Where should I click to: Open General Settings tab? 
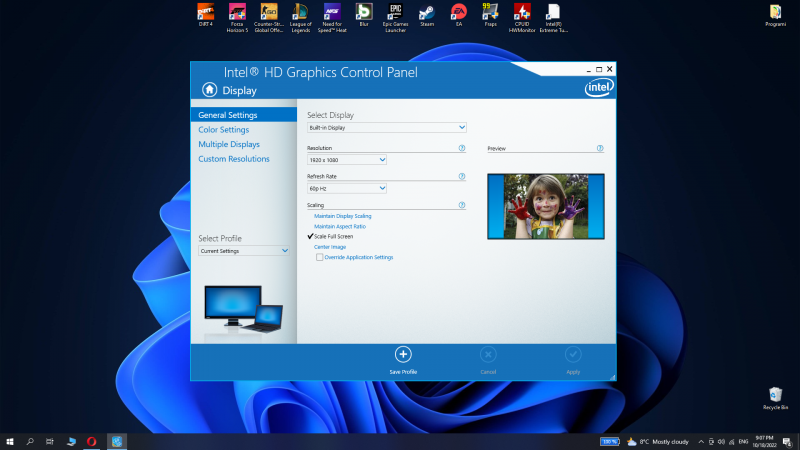tap(243, 115)
